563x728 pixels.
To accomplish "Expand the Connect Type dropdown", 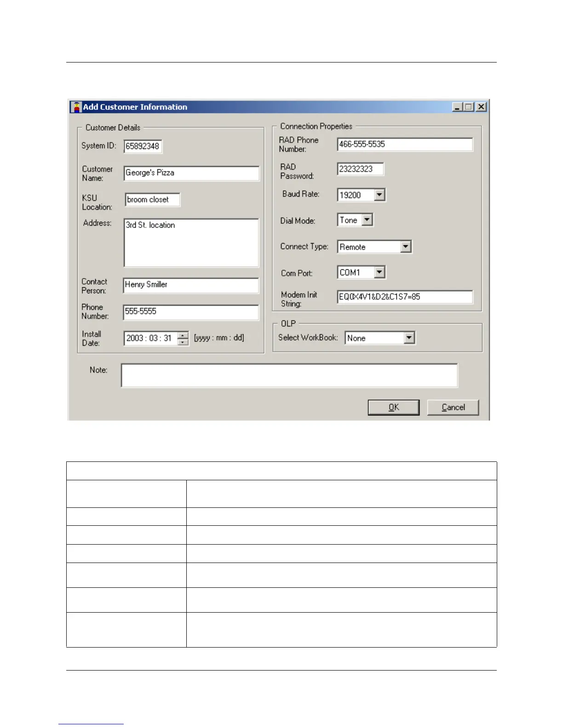I will [405, 247].
